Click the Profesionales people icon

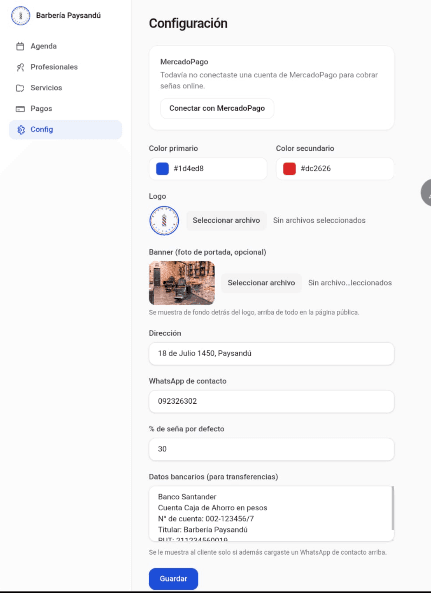[20, 67]
